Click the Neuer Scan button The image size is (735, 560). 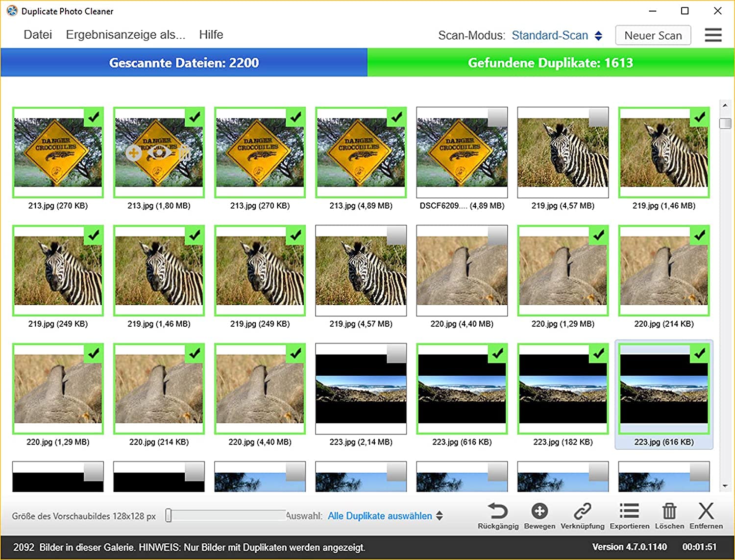[x=653, y=35]
